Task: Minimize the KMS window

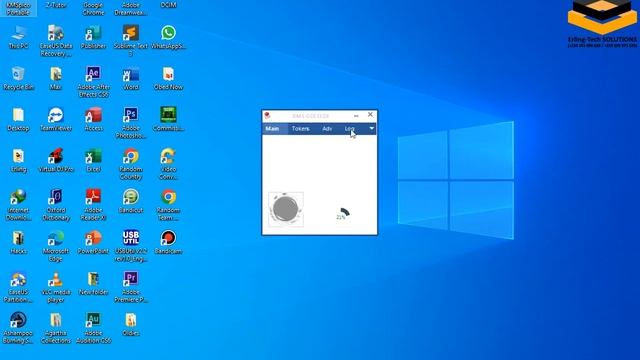Action: 356,116
